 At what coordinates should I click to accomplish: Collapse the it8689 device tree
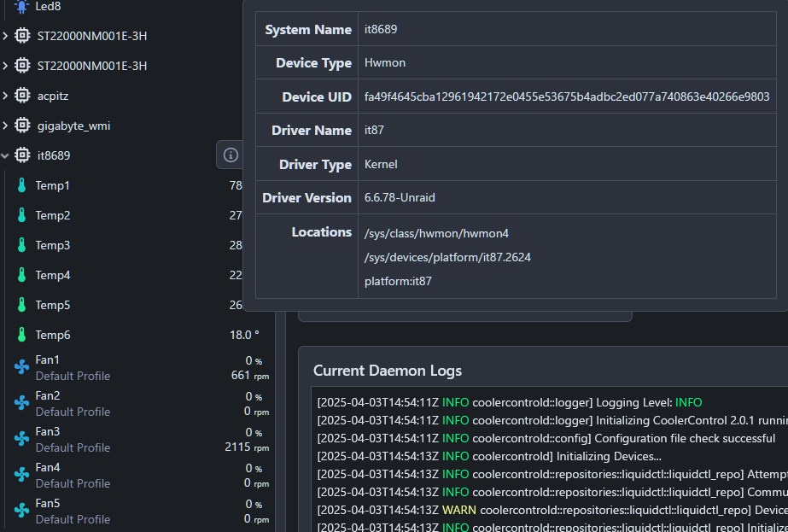pyautogui.click(x=6, y=155)
